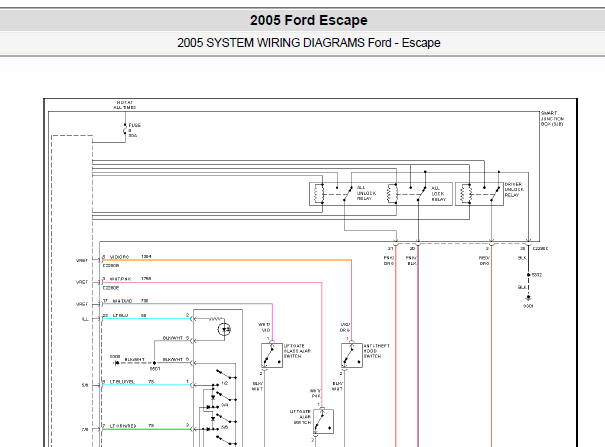
Task: Click the 'LIFTGATE AJAR SWITCH' label
Action: click(x=301, y=417)
